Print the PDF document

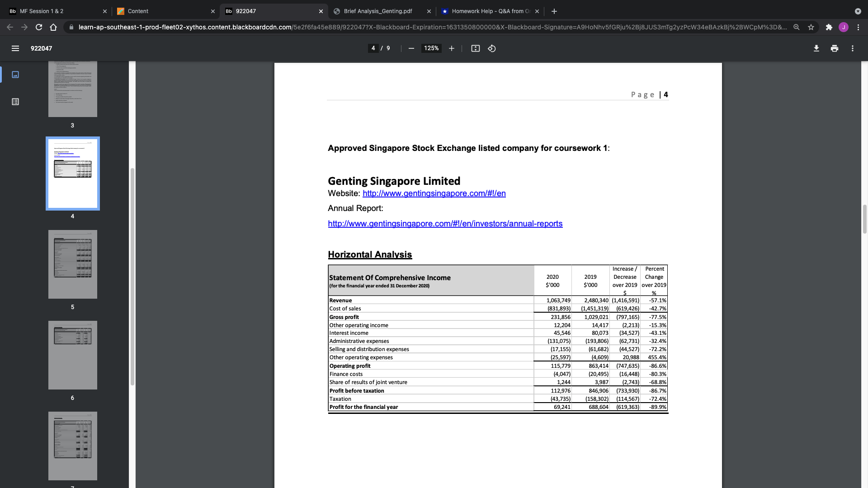[834, 48]
